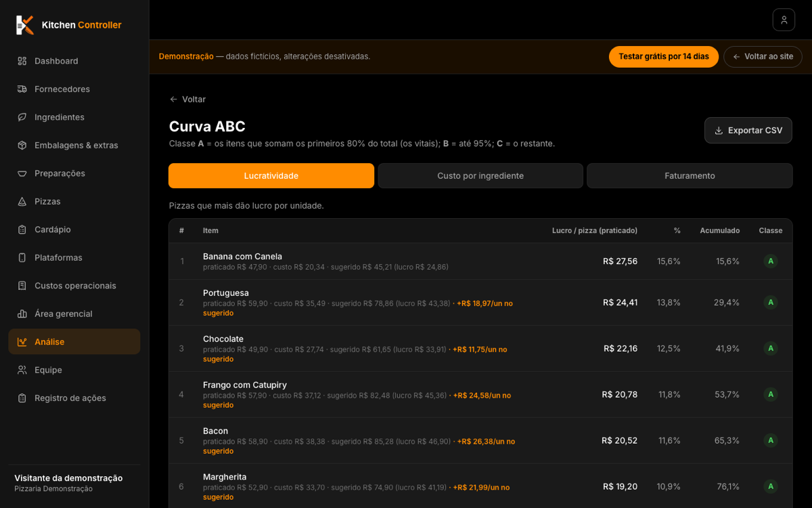Screen dimensions: 812x508
Task: Click the Exportar CSV button
Action: (748, 131)
